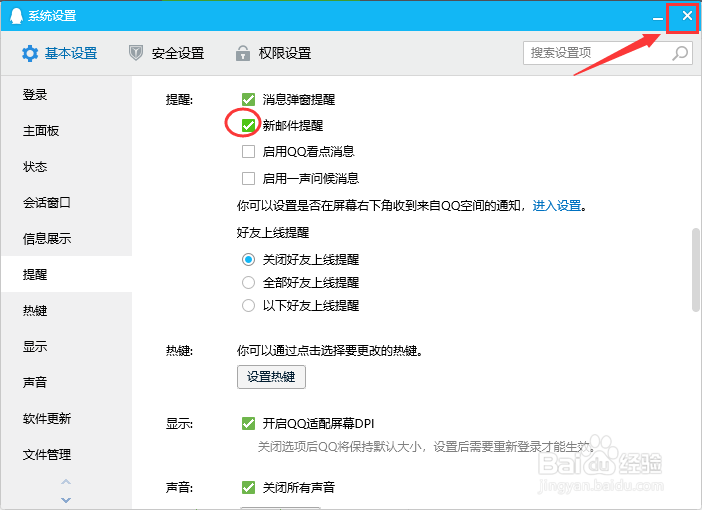
Task: Click the 你可以通过点击选择要更改的热键 text
Action: tap(330, 350)
